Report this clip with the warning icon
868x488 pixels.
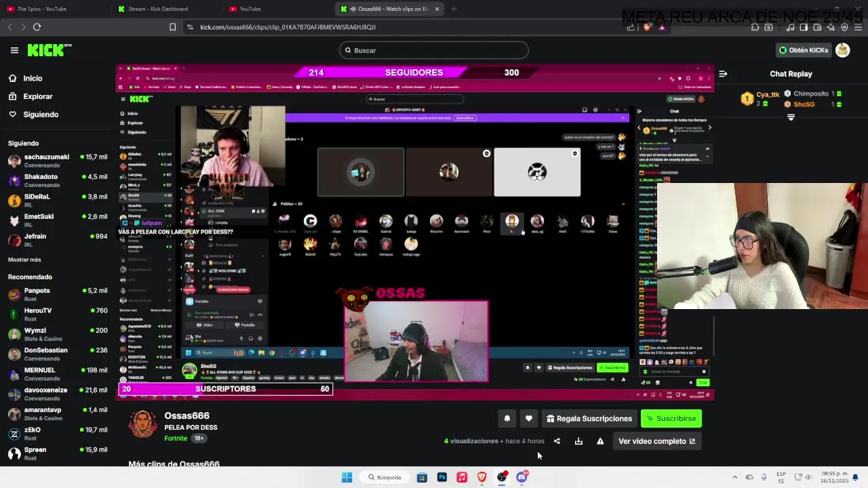pos(600,441)
